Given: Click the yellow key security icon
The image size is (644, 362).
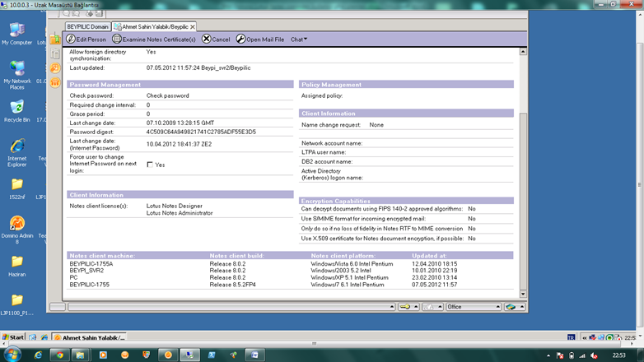Looking at the screenshot, I should click(404, 307).
